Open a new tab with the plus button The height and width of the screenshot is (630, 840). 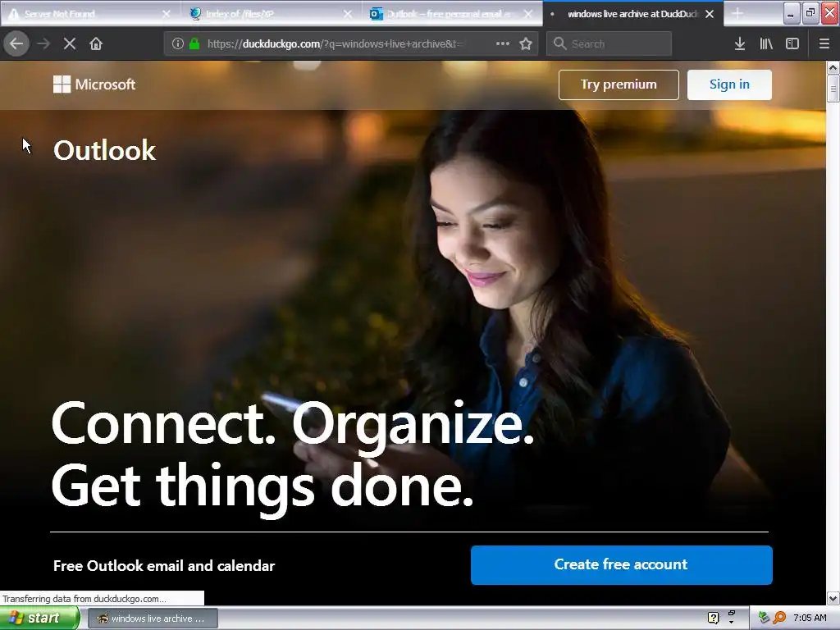(x=737, y=14)
